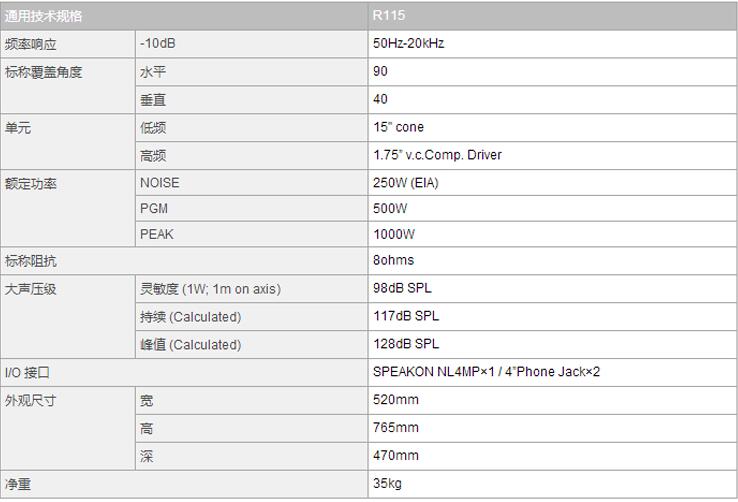
Task: Click the 250W (EIA) value
Action: click(x=406, y=183)
